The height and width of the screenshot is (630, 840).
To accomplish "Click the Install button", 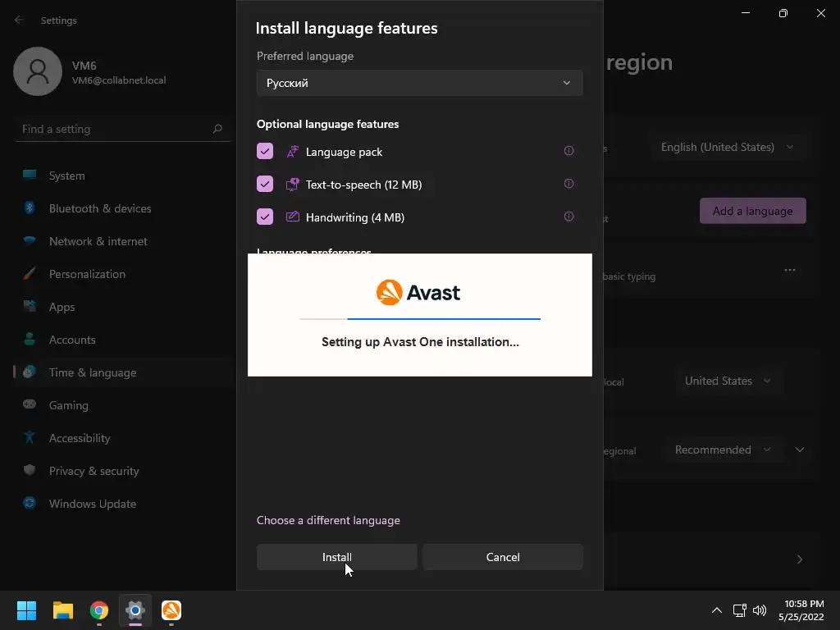I will coord(337,557).
